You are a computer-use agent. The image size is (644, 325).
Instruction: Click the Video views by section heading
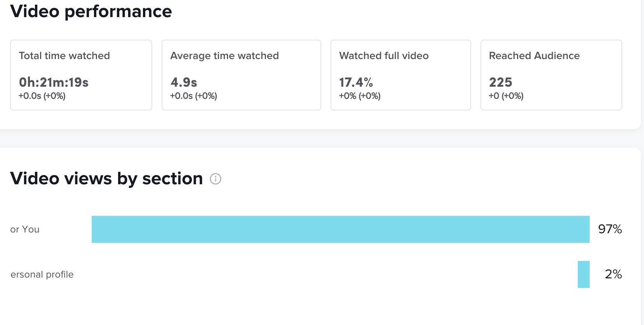tap(106, 178)
